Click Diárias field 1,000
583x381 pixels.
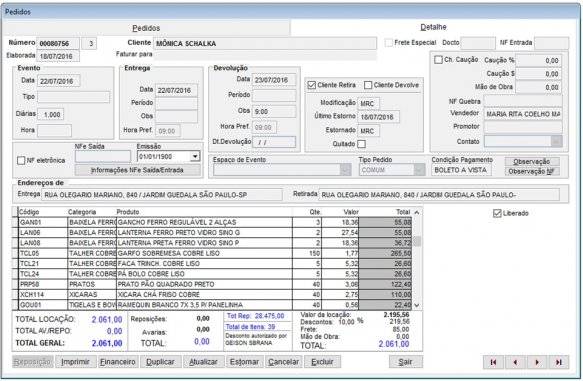point(51,114)
